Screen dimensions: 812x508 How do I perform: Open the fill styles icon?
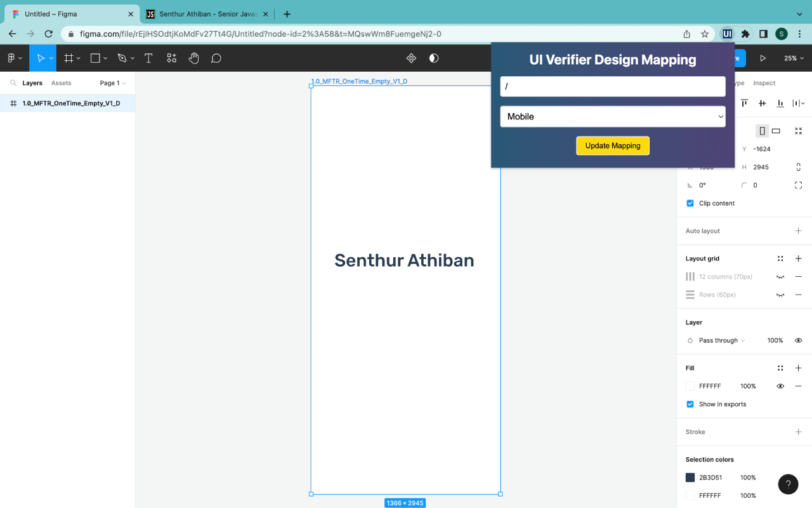[780, 368]
